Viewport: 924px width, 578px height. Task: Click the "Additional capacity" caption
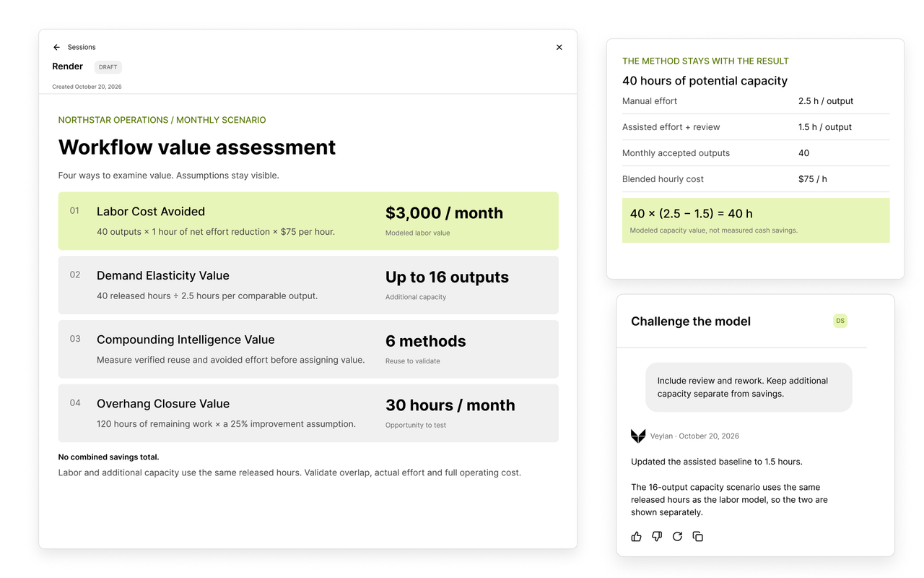(416, 297)
